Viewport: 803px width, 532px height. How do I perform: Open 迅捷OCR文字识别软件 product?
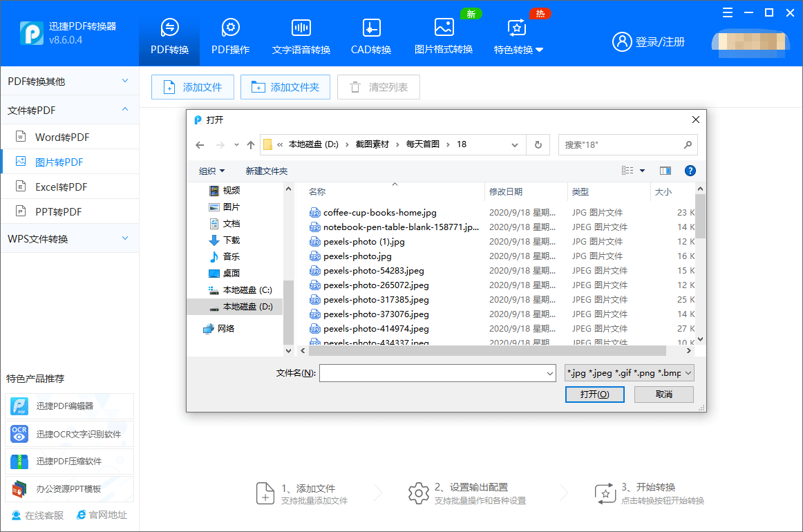69,434
